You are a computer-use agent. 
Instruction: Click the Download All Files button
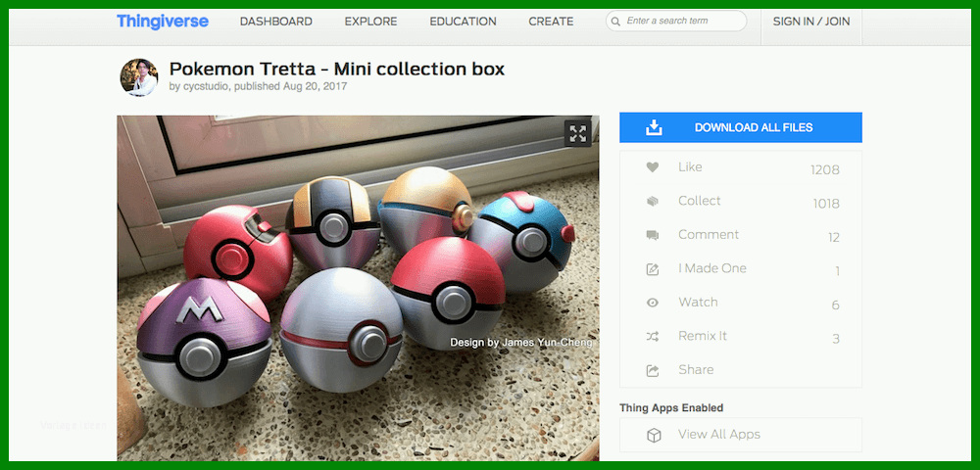pyautogui.click(x=741, y=127)
